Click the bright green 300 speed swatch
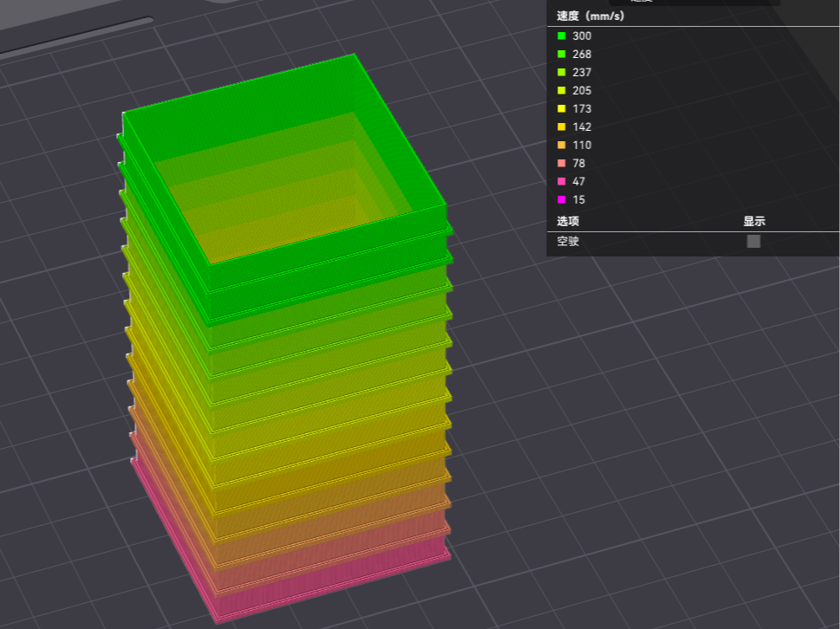This screenshot has height=629, width=840. (x=562, y=36)
